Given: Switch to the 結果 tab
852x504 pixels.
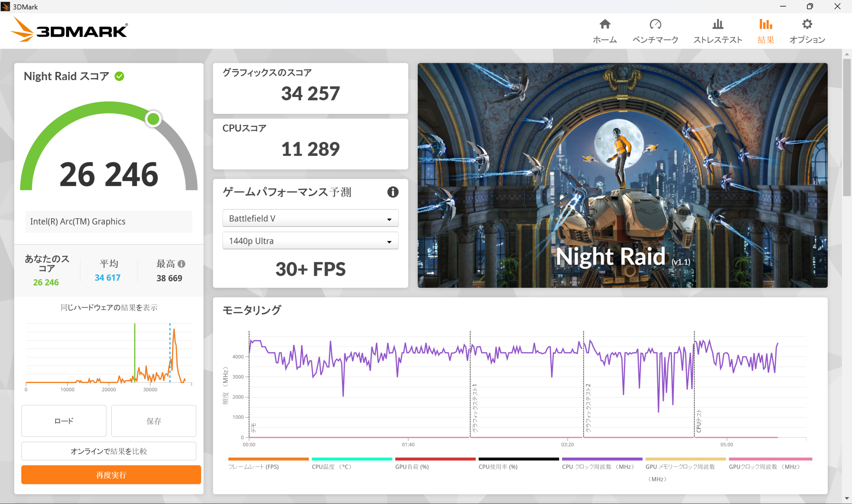Looking at the screenshot, I should point(766,31).
